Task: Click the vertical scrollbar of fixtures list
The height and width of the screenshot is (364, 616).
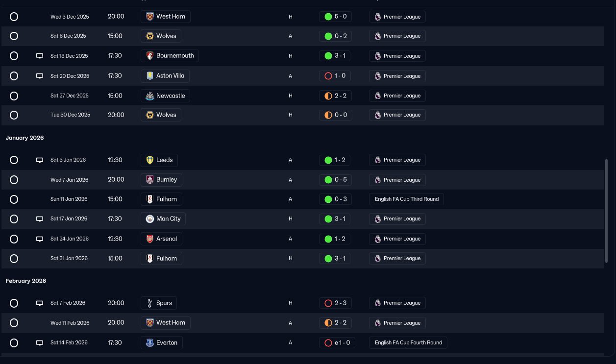Action: [x=607, y=211]
